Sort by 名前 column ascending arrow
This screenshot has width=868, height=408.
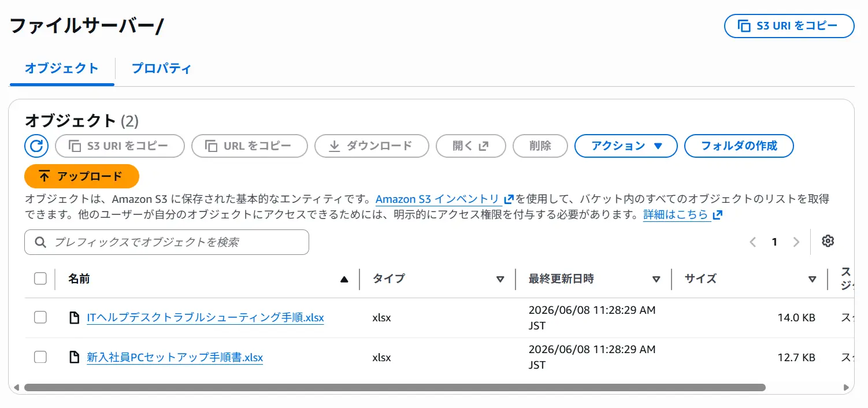(x=344, y=279)
